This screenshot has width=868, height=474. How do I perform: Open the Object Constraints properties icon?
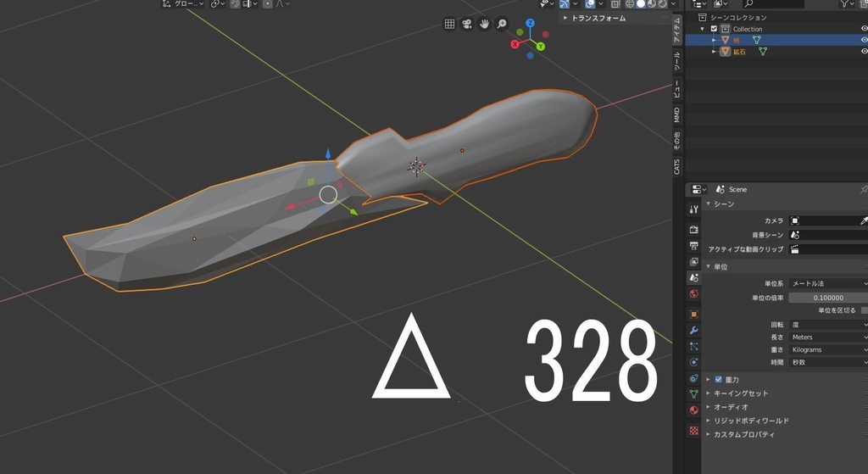(693, 378)
